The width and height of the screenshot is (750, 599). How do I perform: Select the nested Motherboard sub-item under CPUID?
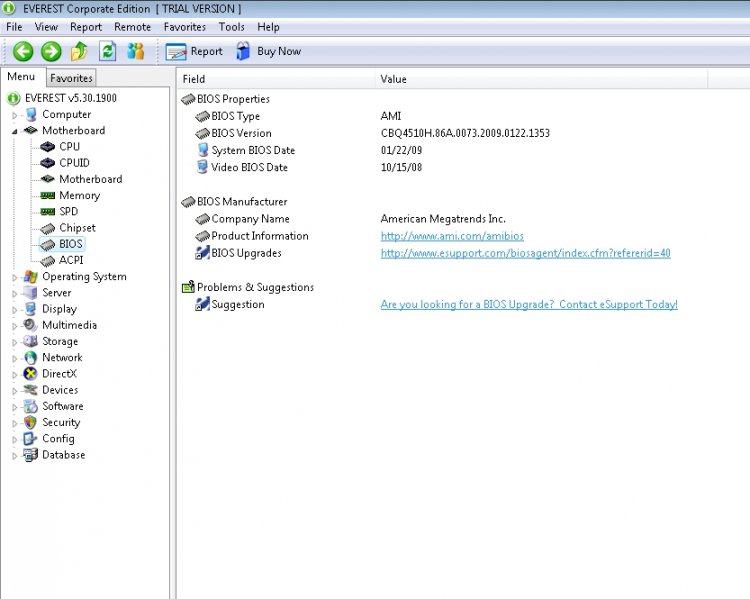(90, 179)
